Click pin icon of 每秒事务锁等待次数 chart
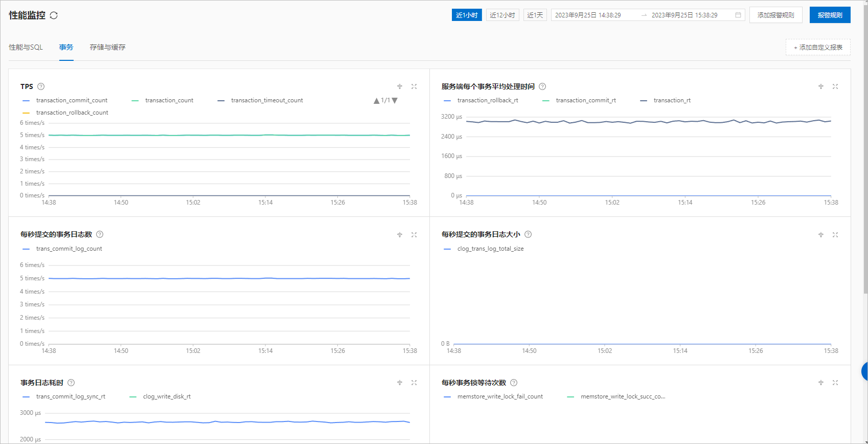 tap(821, 383)
